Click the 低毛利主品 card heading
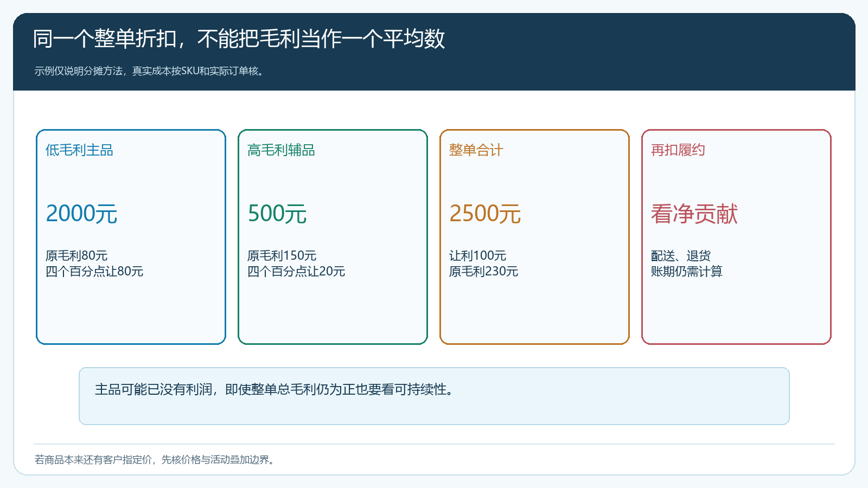The height and width of the screenshot is (488, 868). tap(79, 150)
